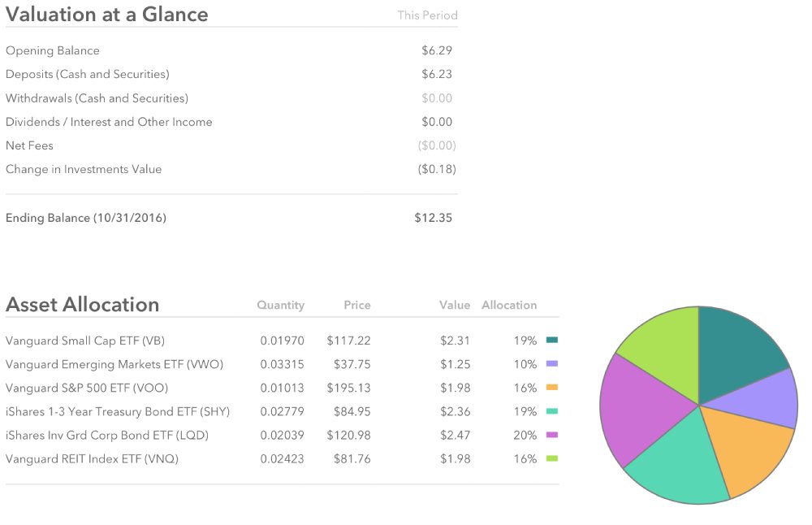Click the lavender swatch for Emerging Markets ETF

click(x=552, y=364)
